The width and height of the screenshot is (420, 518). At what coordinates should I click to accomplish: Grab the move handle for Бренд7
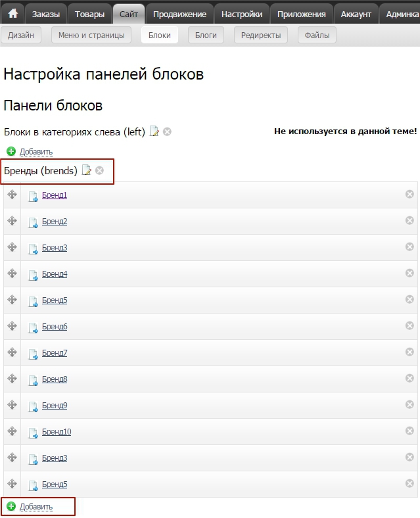(x=12, y=352)
